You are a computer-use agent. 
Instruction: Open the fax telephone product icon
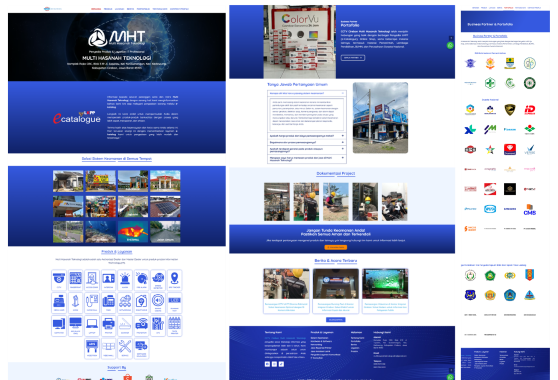point(109,302)
